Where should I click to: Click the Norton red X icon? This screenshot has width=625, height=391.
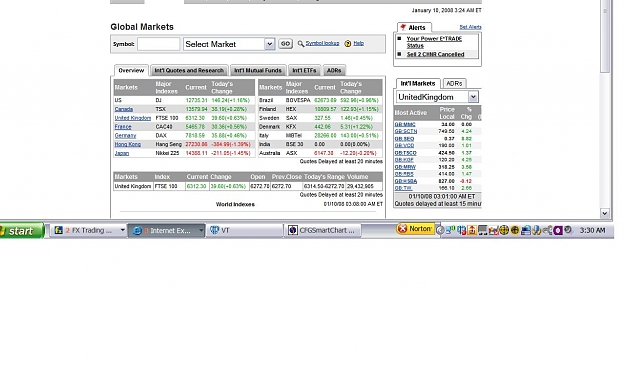402,228
